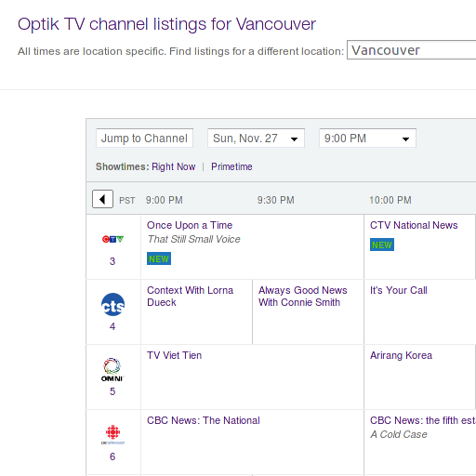Open TV Viet Tien listing

coord(174,355)
